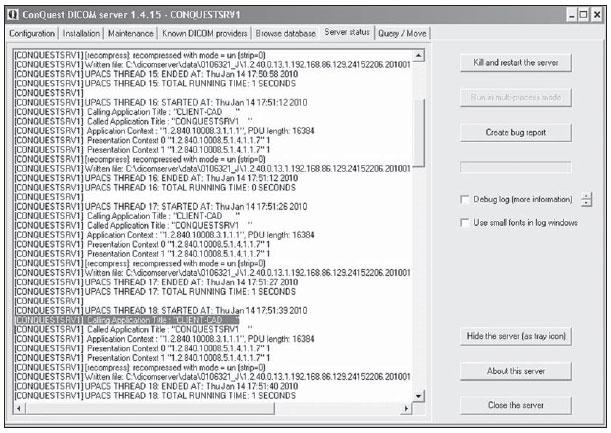Click the horizontal scrollbar thumb of log
Viewport: 611px width, 433px height.
[x=150, y=408]
